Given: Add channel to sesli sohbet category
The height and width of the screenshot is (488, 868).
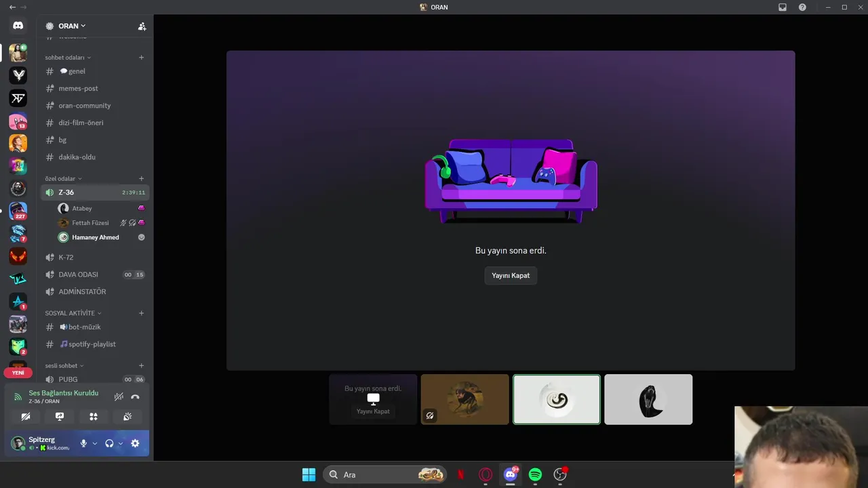Looking at the screenshot, I should point(141,366).
